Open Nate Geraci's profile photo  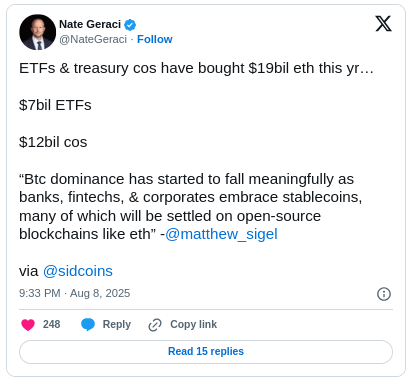click(38, 32)
